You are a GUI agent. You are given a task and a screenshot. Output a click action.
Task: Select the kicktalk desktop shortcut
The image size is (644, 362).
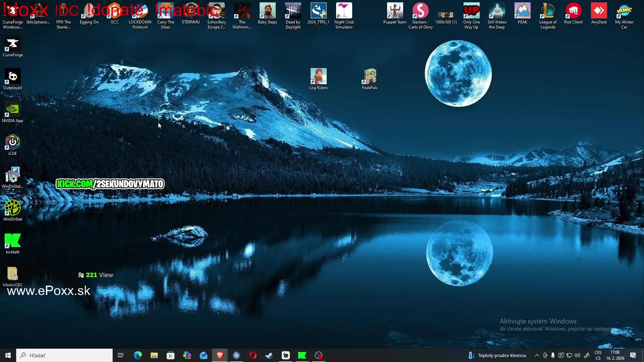[x=13, y=244]
